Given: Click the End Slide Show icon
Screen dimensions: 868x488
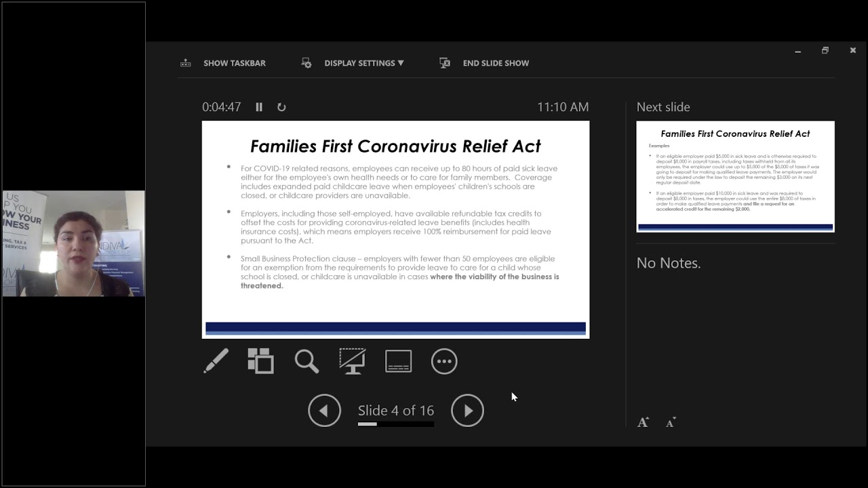Looking at the screenshot, I should coord(445,63).
